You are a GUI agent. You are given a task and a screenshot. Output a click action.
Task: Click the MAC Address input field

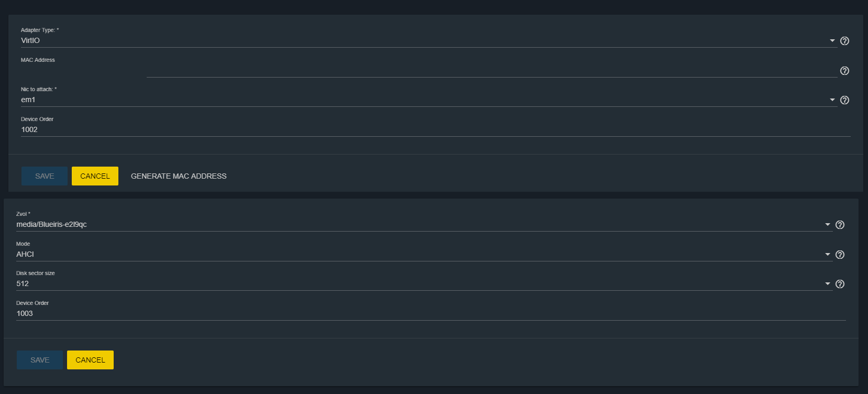point(491,71)
